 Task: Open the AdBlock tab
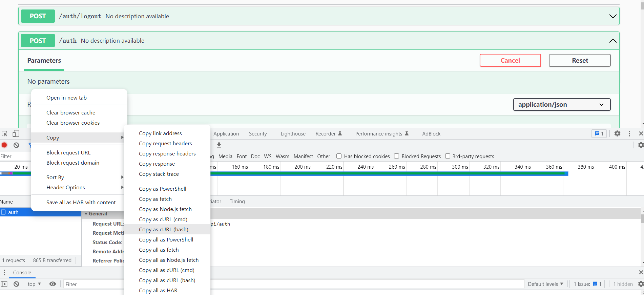click(431, 134)
